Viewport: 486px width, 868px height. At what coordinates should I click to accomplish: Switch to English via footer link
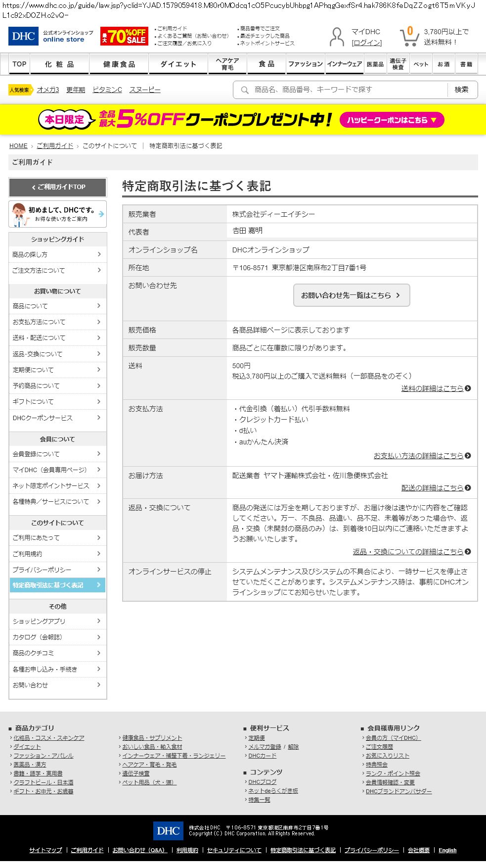pos(447,850)
